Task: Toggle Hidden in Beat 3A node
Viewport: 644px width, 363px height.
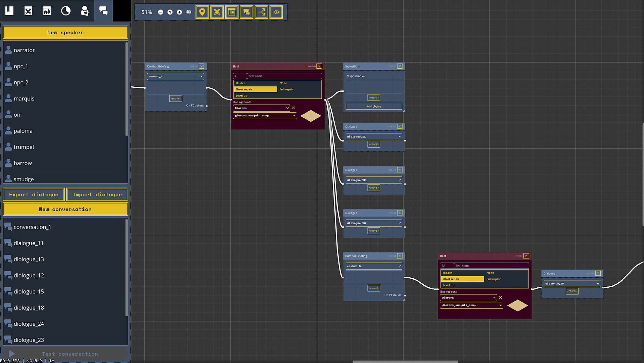Action: pyautogui.click(x=462, y=273)
